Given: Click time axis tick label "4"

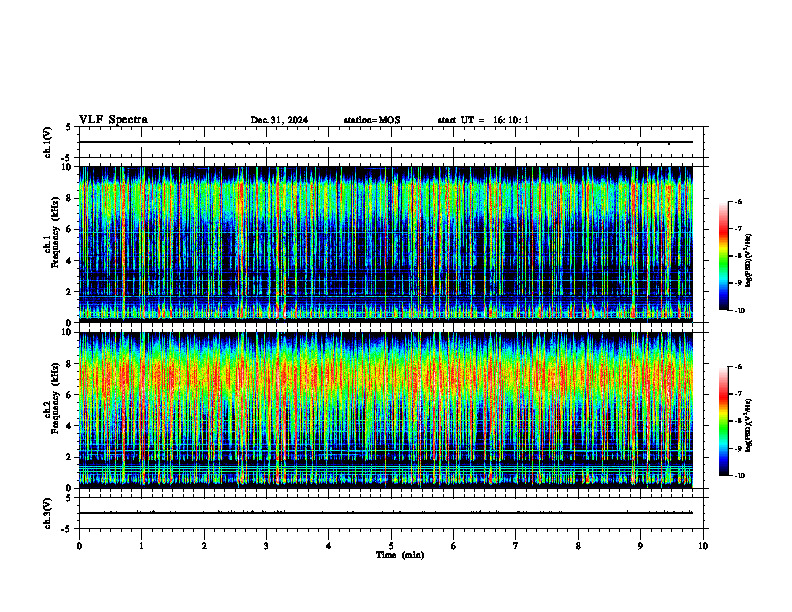Looking at the screenshot, I should 329,546.
